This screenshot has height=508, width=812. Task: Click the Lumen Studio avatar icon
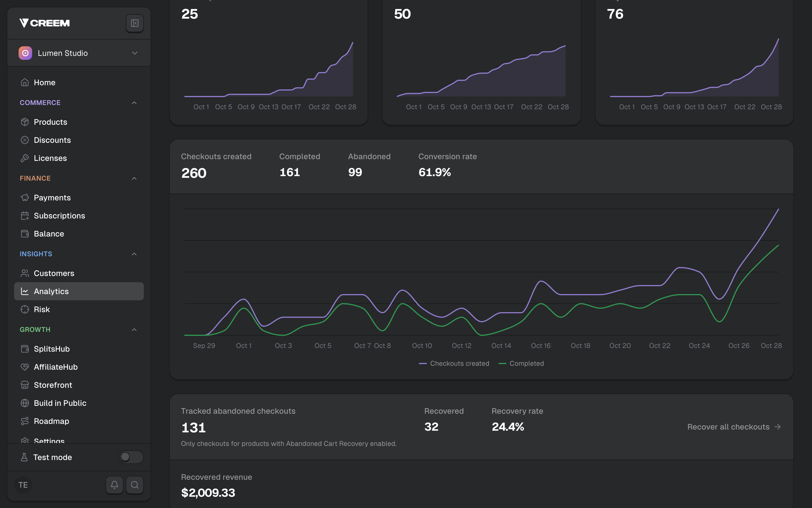[25, 53]
